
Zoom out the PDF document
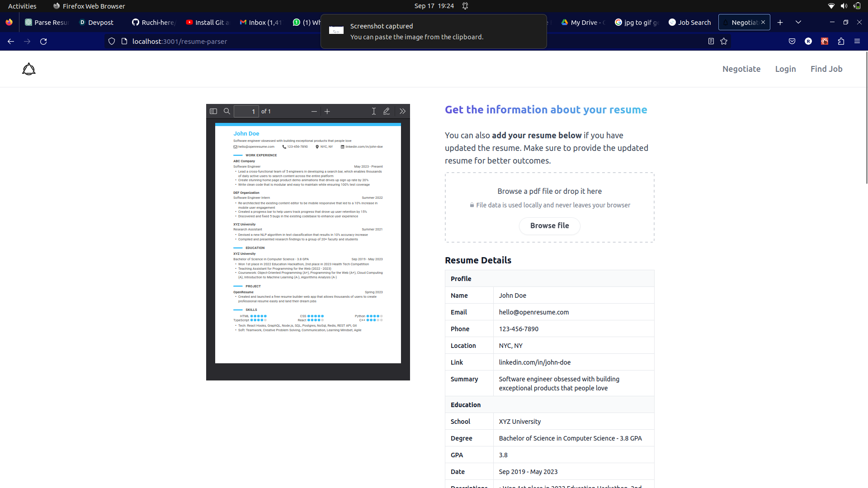314,111
